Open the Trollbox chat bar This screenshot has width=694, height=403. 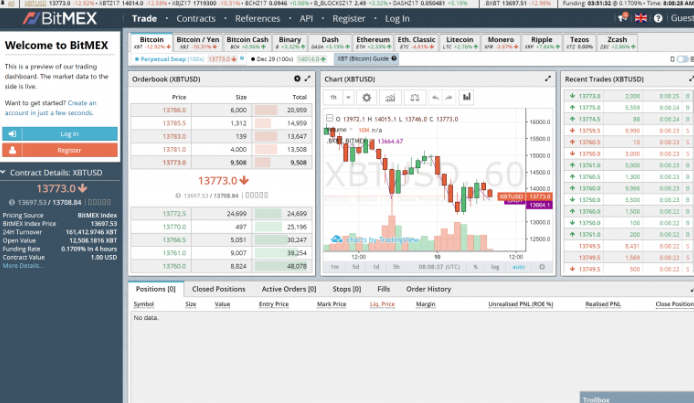[x=637, y=397]
